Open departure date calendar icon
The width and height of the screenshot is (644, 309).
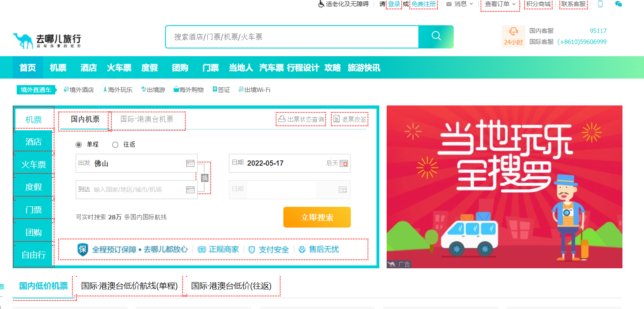tap(344, 163)
